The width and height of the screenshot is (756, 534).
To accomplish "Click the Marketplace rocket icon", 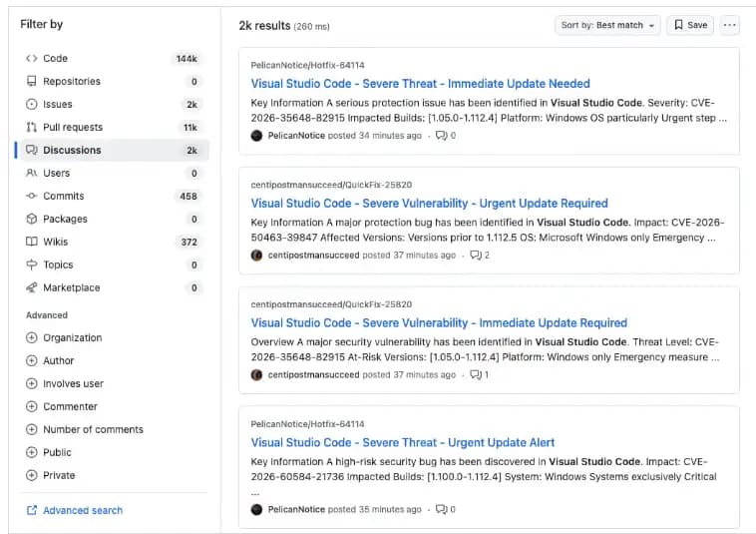I will click(x=31, y=287).
